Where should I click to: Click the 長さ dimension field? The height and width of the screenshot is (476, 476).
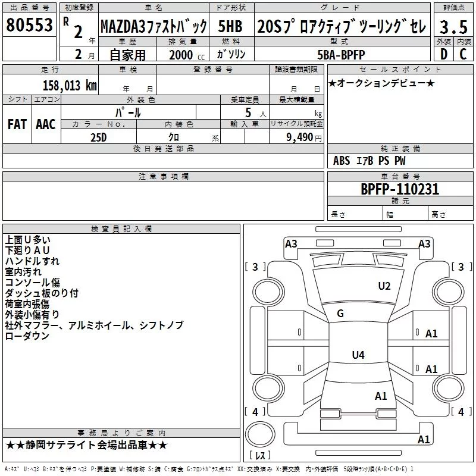pos(355,214)
